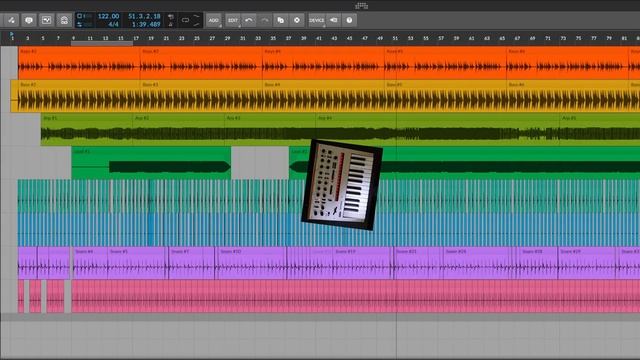Select the Arp #5 clip
This screenshot has height=360, width=640.
click(x=600, y=129)
